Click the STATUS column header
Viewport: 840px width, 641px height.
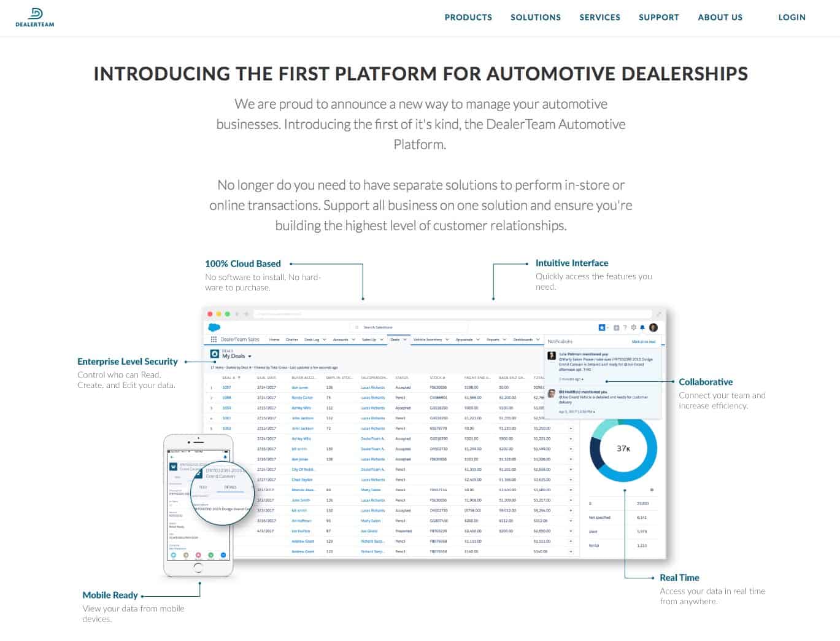402,378
